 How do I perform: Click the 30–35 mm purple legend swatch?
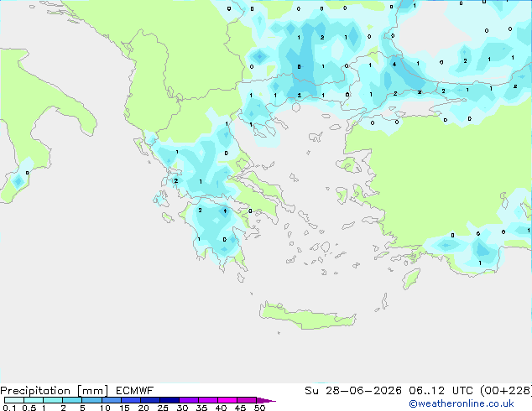(189, 400)
